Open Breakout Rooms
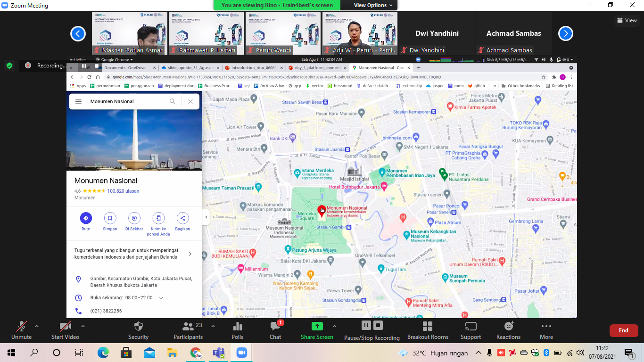 pos(428,326)
